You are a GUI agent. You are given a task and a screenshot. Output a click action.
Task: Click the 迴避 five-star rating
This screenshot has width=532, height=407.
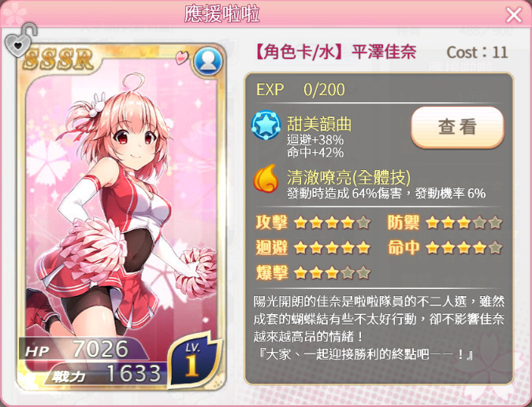313,248
